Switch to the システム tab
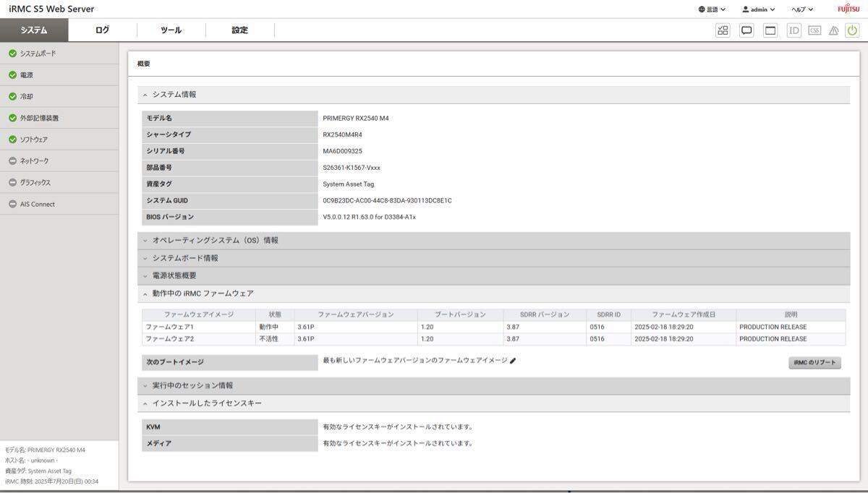The width and height of the screenshot is (868, 493). 34,30
